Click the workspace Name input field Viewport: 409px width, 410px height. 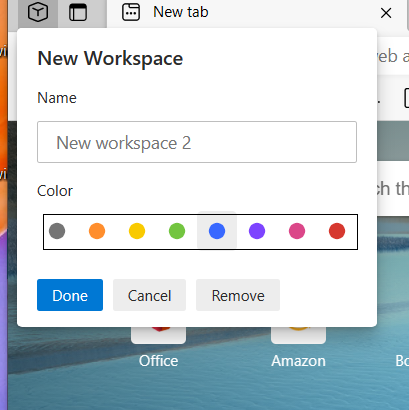[x=197, y=142]
